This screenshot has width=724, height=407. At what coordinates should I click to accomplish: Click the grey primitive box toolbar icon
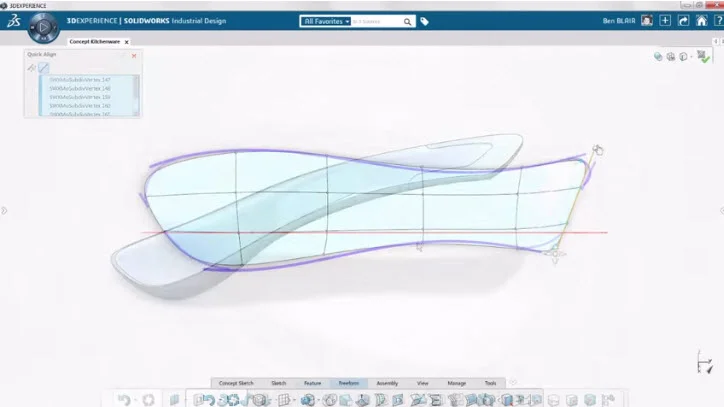(260, 400)
